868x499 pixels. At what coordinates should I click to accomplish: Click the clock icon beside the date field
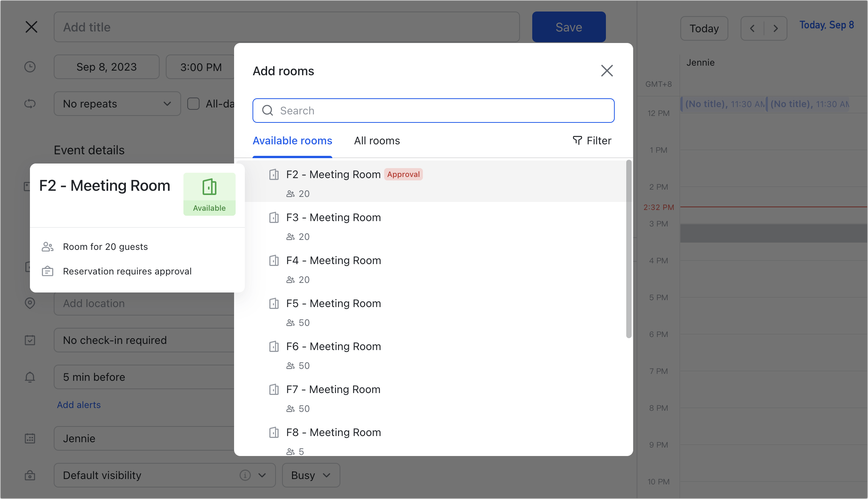pos(30,67)
